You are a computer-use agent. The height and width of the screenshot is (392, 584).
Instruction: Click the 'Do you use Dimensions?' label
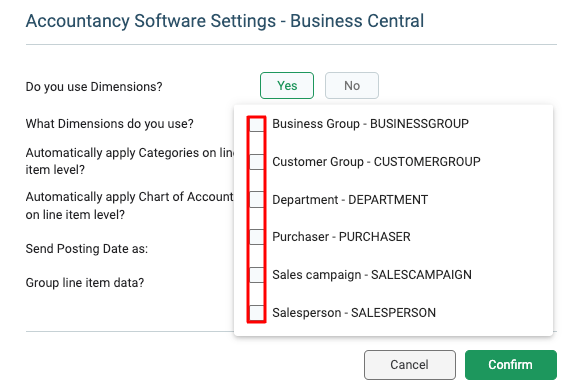tap(94, 87)
